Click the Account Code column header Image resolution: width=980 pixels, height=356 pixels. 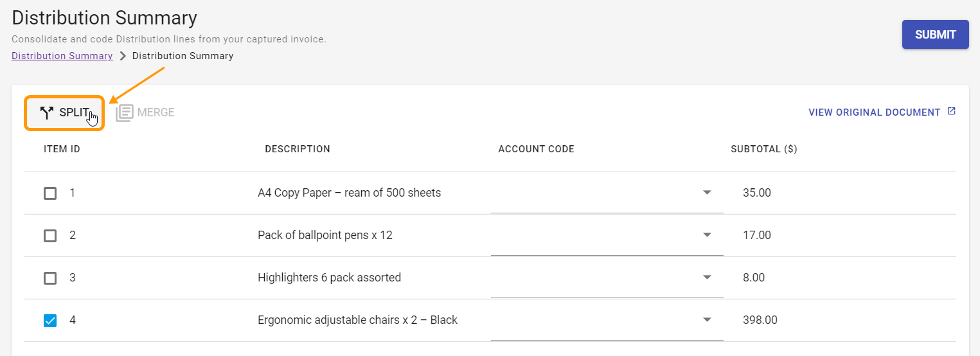click(536, 149)
